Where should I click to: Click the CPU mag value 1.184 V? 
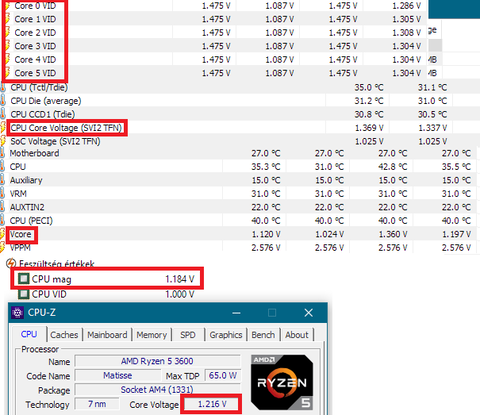tap(180, 279)
